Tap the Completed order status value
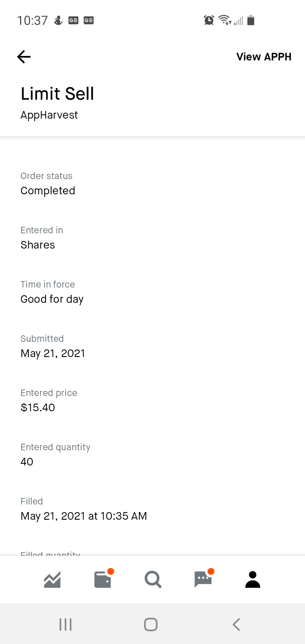 pos(48,191)
